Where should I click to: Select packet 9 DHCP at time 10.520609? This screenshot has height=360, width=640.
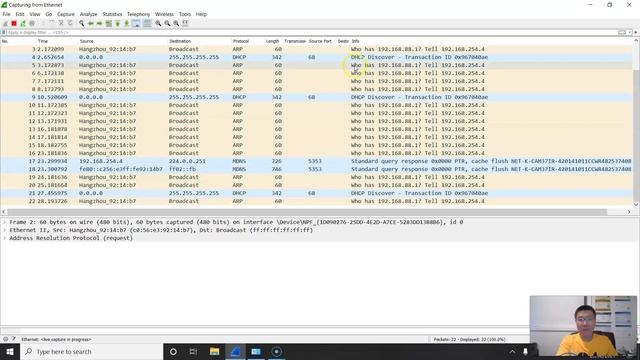tap(316, 97)
